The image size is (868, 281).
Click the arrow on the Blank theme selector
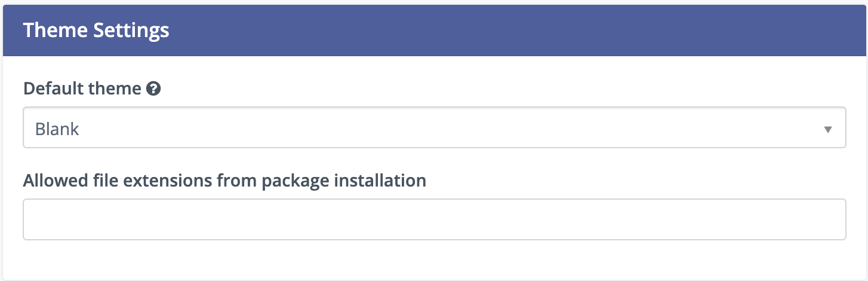827,129
